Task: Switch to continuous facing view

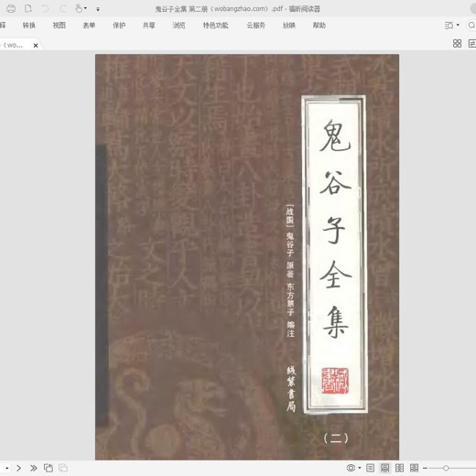Action: click(414, 468)
